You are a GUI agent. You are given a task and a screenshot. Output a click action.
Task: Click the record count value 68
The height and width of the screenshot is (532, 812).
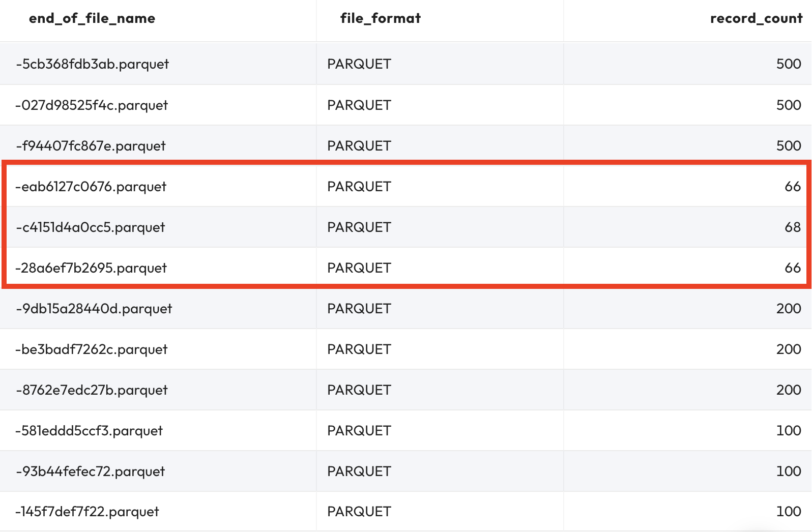[x=793, y=227]
